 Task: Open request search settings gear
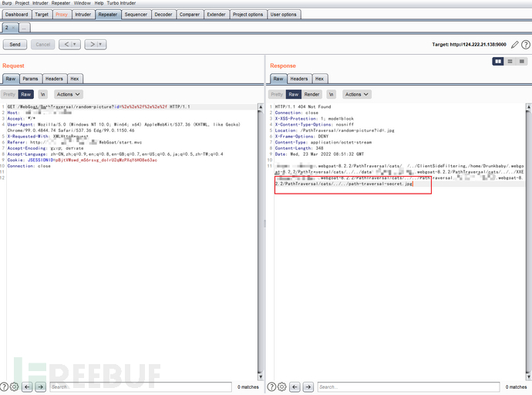14,387
